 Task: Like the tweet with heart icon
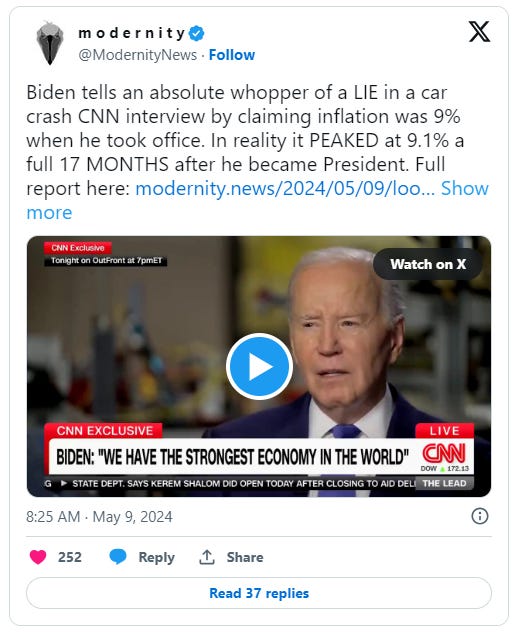point(38,557)
